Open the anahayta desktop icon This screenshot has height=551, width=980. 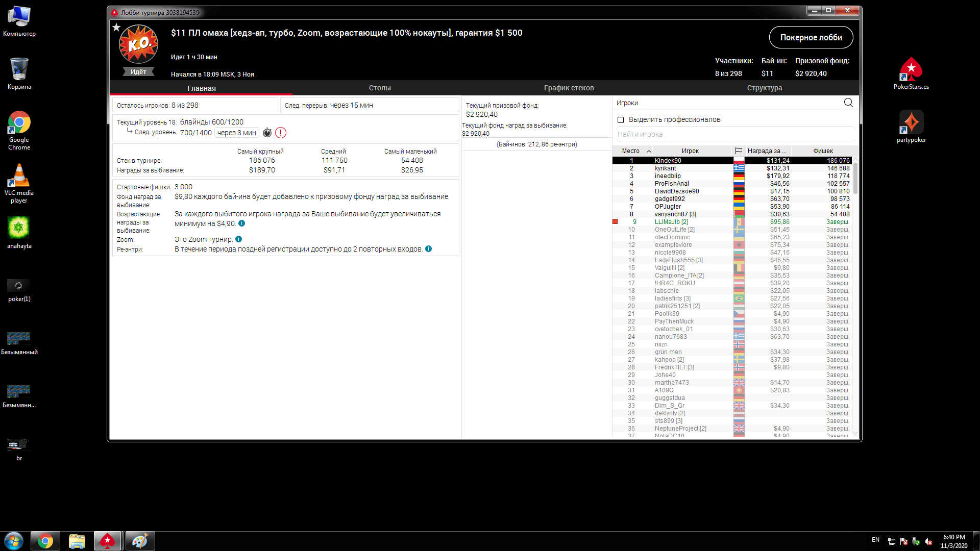pyautogui.click(x=19, y=233)
